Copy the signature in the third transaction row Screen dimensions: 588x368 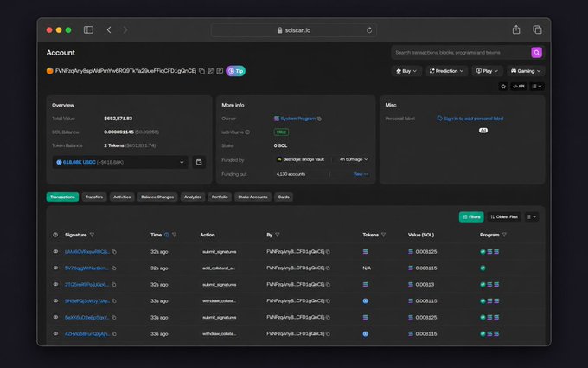point(114,285)
